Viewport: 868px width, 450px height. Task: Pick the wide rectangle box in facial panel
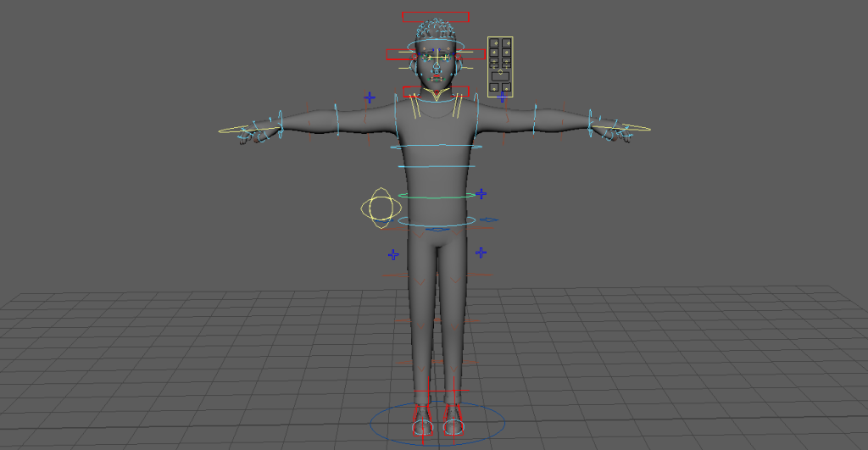point(500,75)
